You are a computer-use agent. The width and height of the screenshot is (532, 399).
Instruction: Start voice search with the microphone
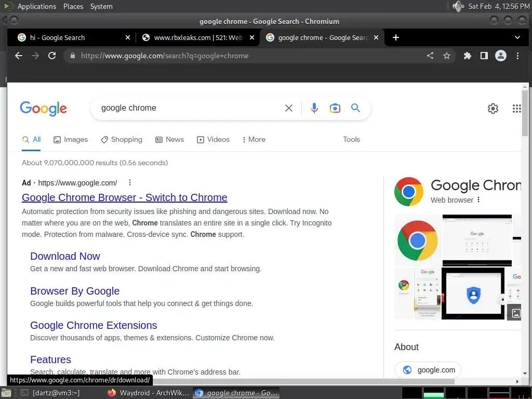tap(314, 108)
